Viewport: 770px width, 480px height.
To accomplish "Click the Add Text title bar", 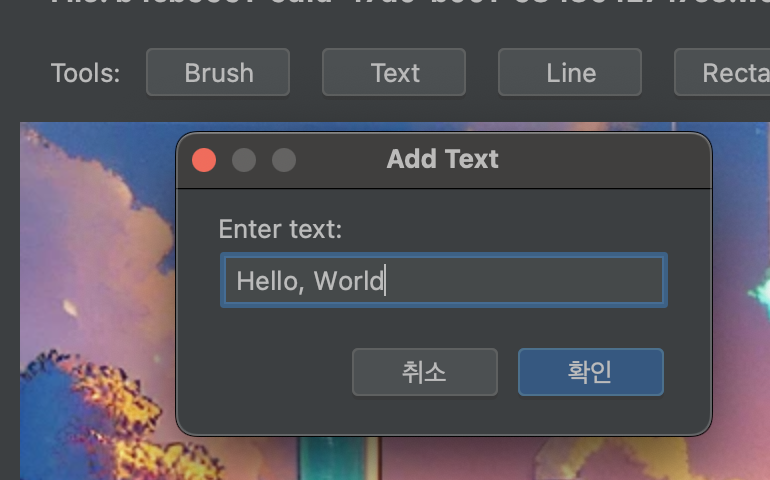I will [443, 160].
